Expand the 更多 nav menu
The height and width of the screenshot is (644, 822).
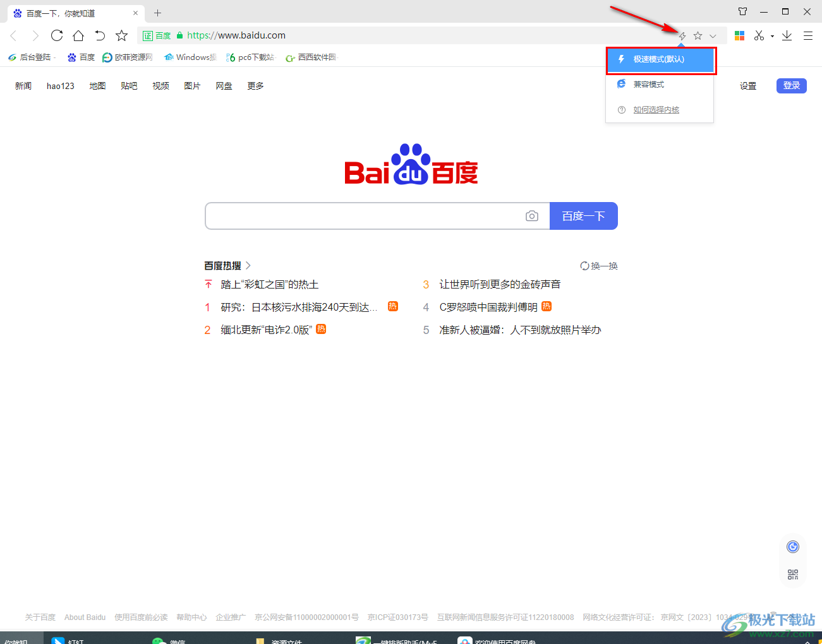[255, 86]
